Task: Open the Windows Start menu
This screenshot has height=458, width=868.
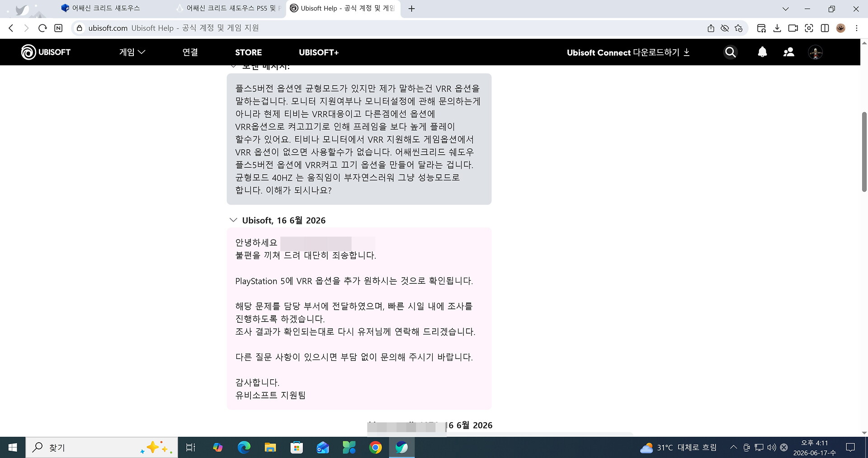Action: point(13,448)
